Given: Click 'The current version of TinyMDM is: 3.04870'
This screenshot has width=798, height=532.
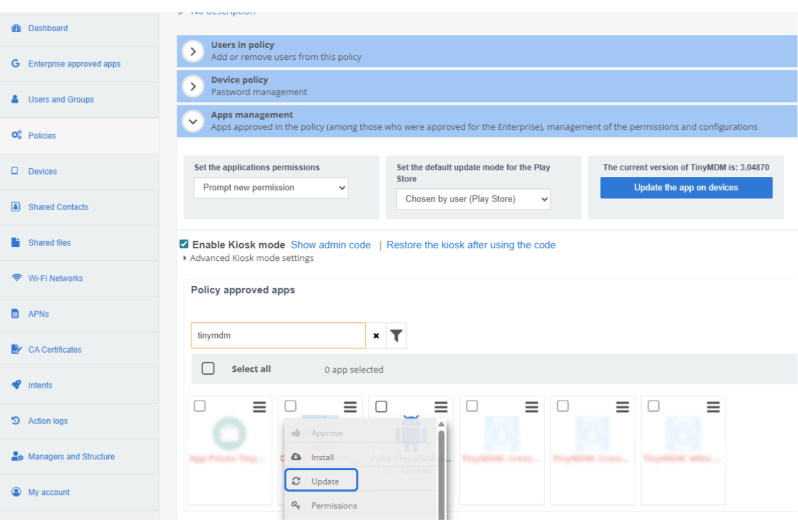Looking at the screenshot, I should coord(686,167).
